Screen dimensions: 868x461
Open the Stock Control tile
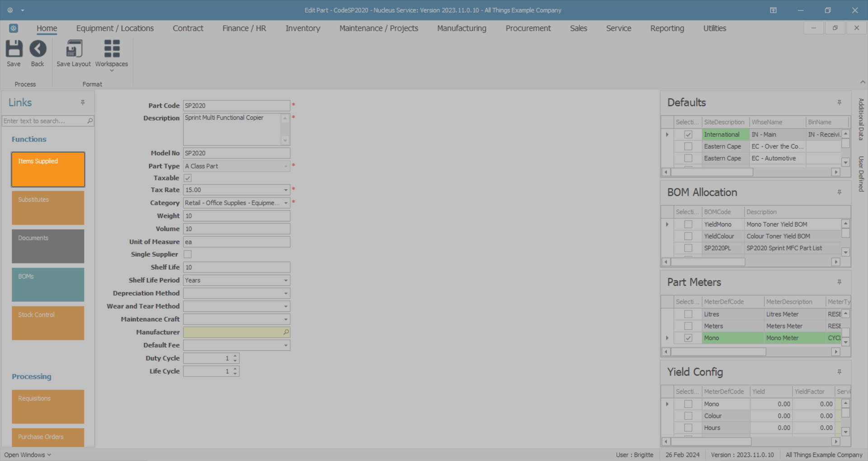[x=48, y=323]
